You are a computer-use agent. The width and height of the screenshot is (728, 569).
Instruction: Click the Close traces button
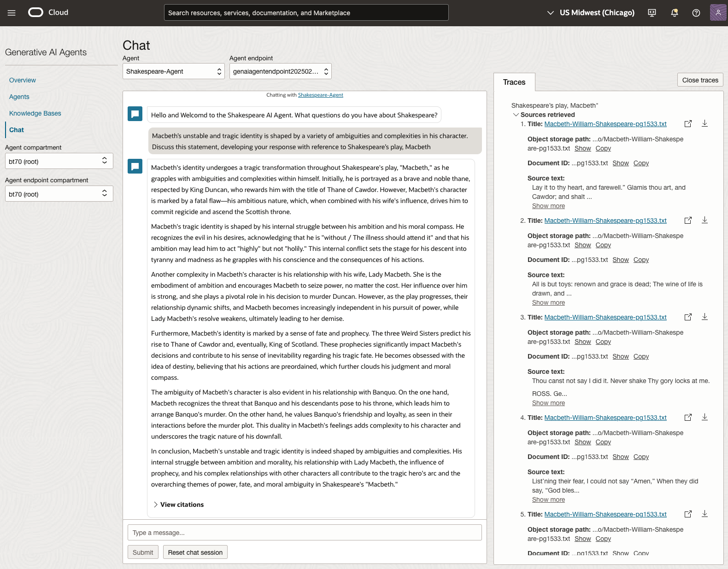pyautogui.click(x=700, y=80)
